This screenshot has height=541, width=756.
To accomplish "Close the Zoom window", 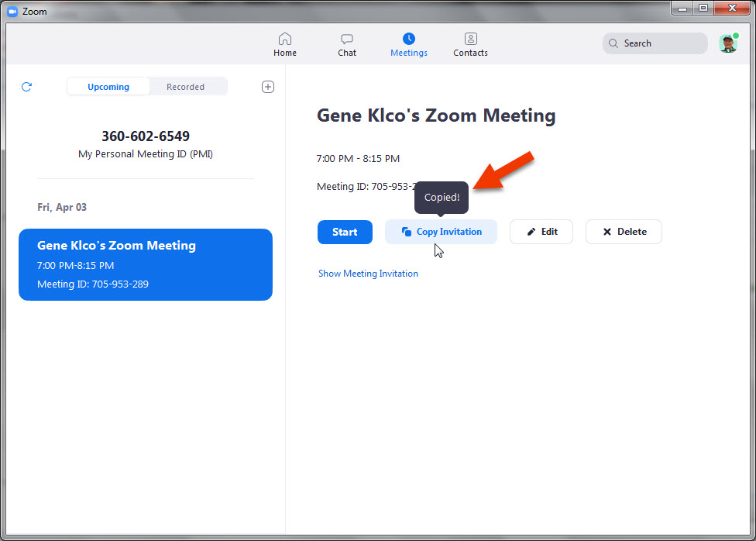I will (732, 9).
